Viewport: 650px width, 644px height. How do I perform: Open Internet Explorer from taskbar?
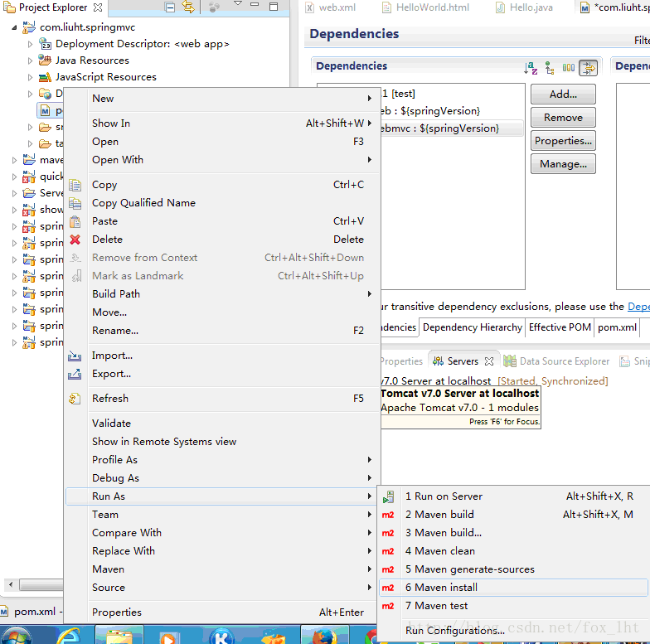68,636
